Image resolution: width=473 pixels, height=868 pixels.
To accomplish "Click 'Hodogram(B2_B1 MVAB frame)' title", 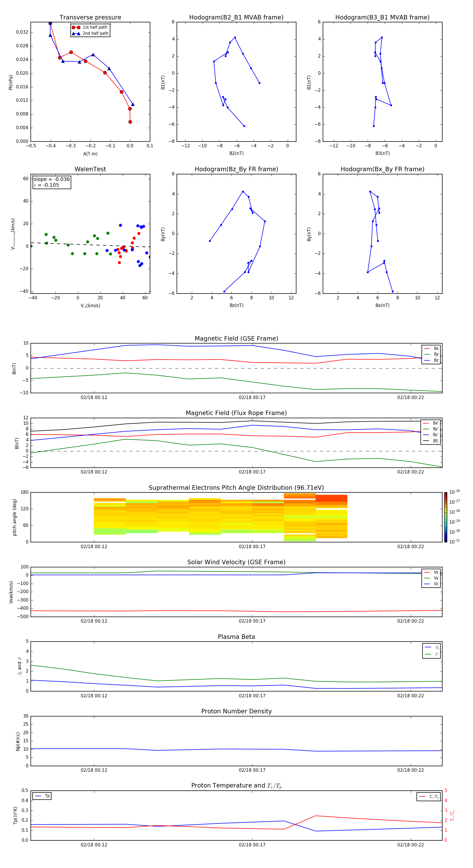I will click(236, 18).
